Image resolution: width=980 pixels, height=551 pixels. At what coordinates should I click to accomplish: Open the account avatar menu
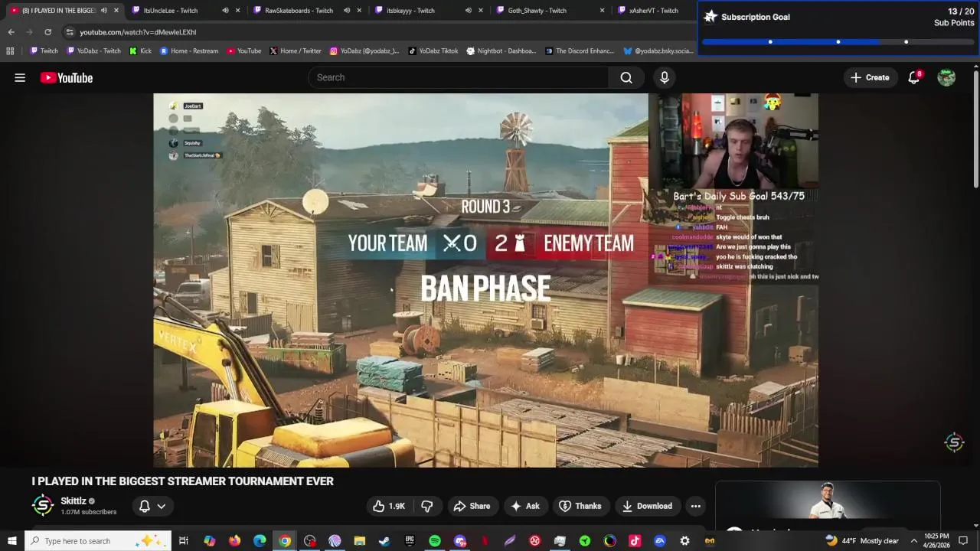pos(946,77)
